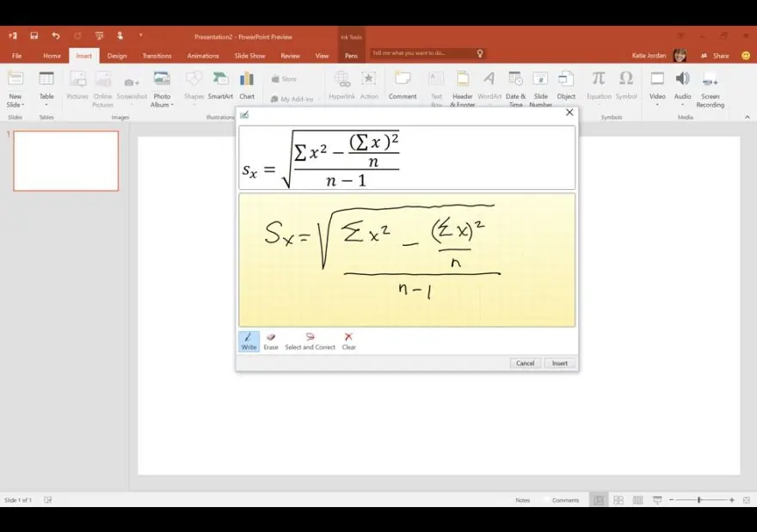Click the Tell me search box

[427, 53]
